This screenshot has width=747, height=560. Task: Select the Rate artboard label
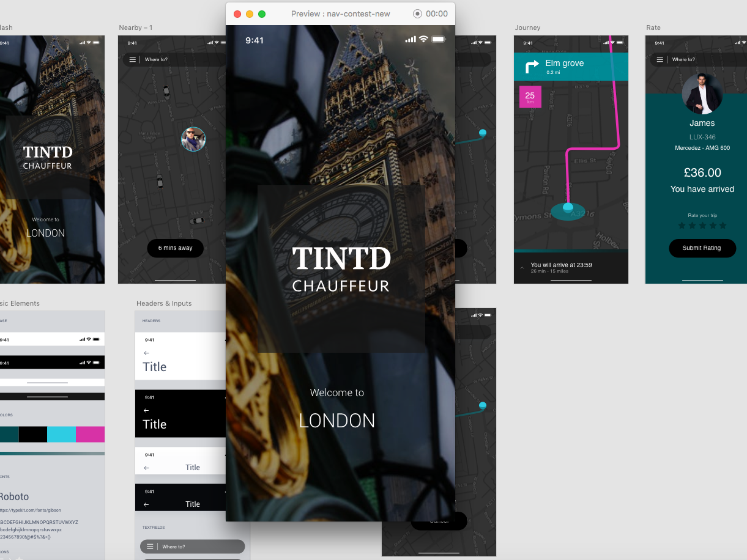(653, 28)
